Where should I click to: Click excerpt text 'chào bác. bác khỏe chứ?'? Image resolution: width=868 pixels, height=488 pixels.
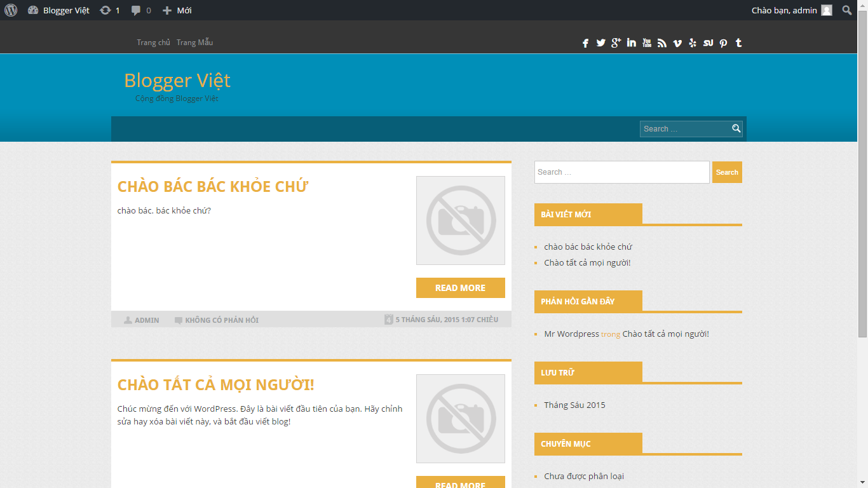coord(164,210)
